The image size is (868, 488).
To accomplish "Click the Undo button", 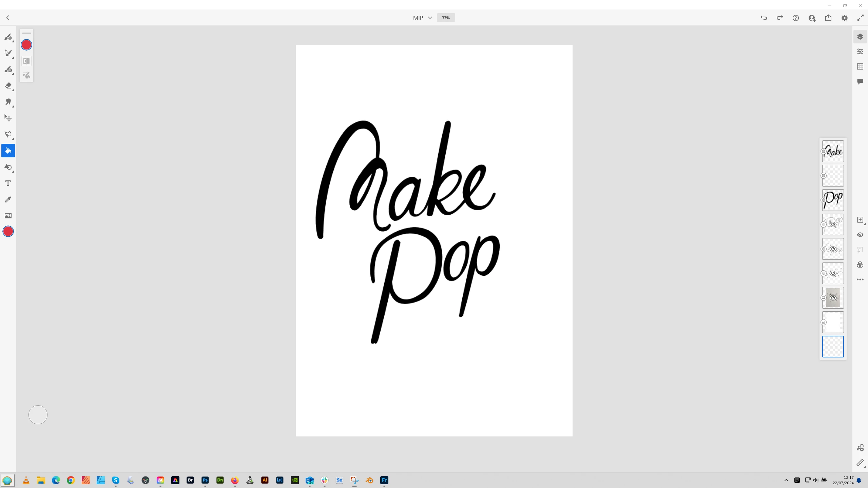I will (764, 18).
